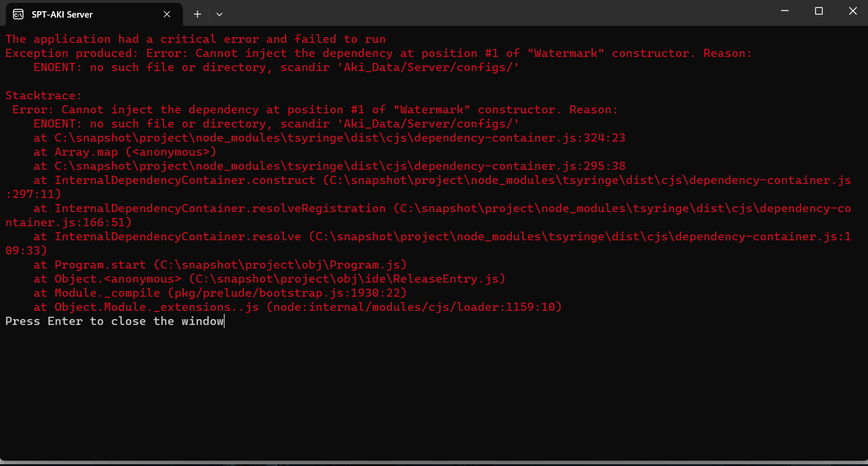Close the terminal window
This screenshot has width=868, height=466.
pos(853,11)
